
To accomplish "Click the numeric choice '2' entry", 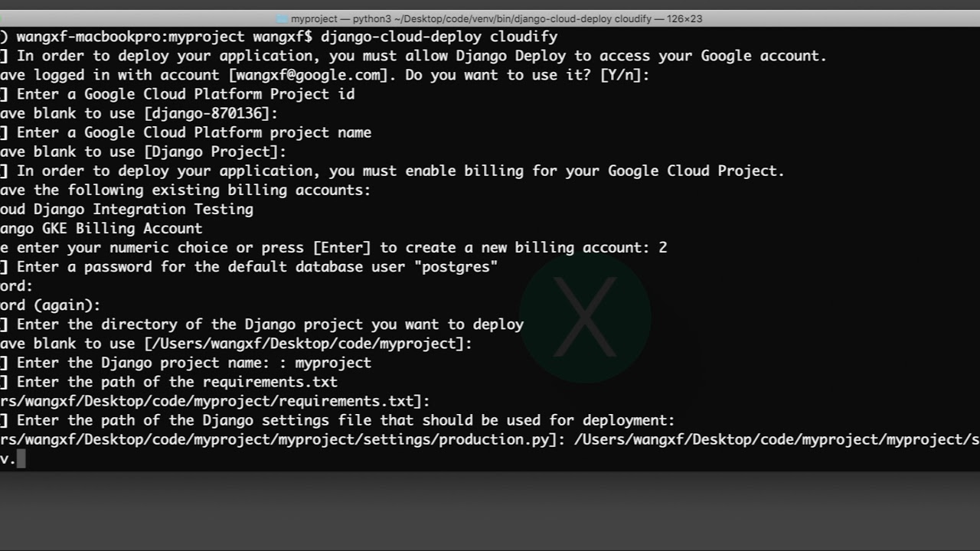I will [x=662, y=247].
